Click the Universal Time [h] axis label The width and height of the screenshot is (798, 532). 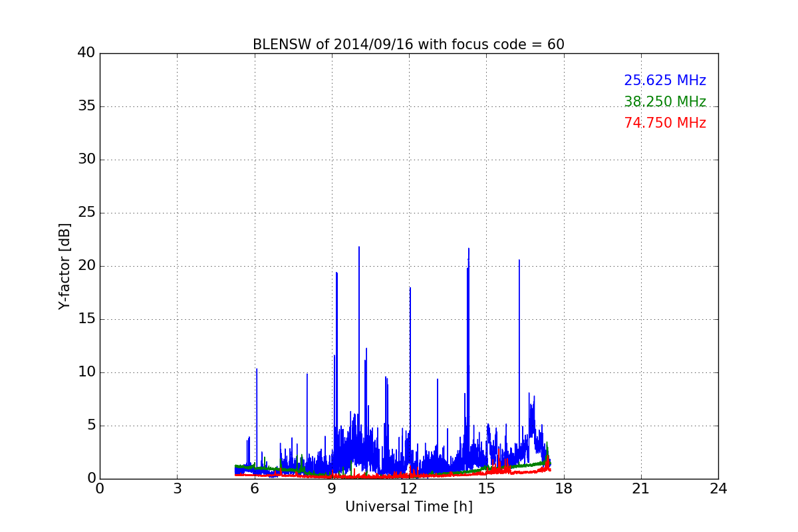(x=409, y=507)
